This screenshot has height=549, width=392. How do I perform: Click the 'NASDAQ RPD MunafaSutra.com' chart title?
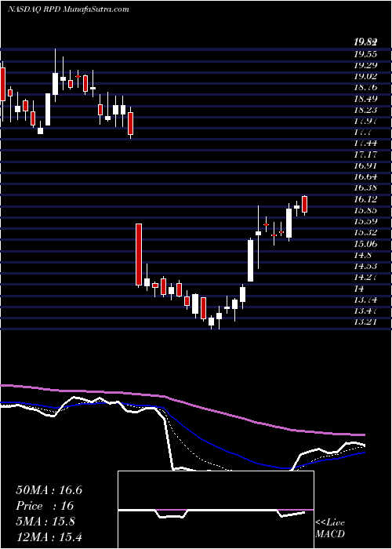(x=68, y=9)
